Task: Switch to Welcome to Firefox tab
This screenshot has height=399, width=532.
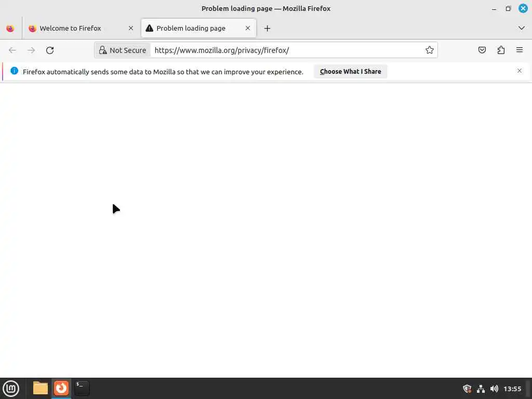Action: click(x=81, y=29)
